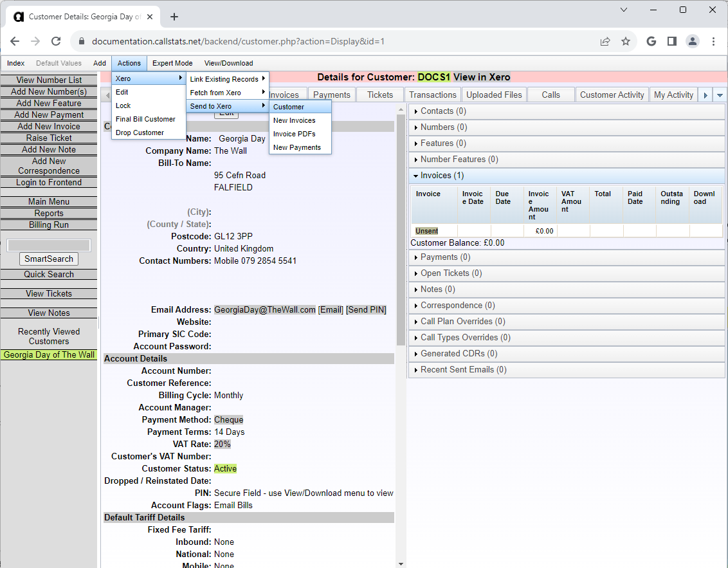Open the Unsent invoice link
This screenshot has width=728, height=568.
tap(426, 231)
